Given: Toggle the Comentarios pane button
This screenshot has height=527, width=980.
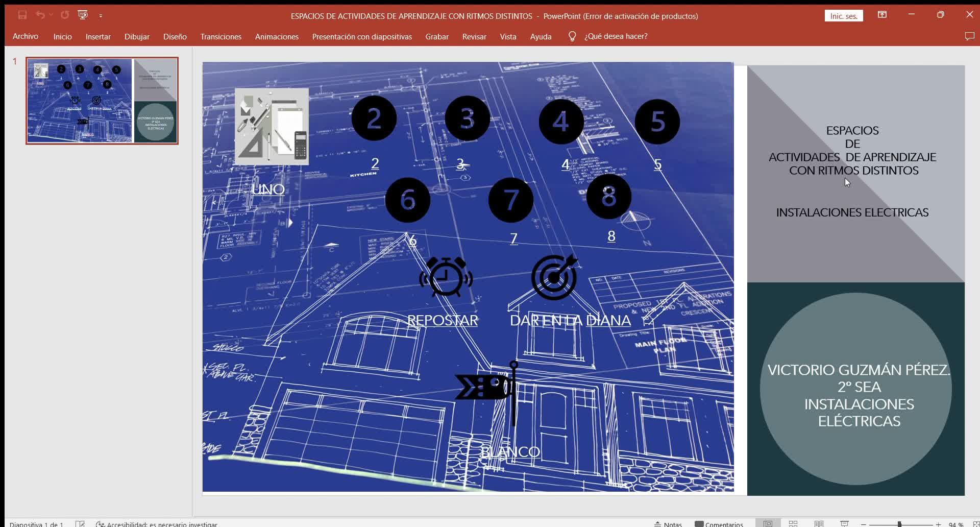Looking at the screenshot, I should click(x=719, y=524).
